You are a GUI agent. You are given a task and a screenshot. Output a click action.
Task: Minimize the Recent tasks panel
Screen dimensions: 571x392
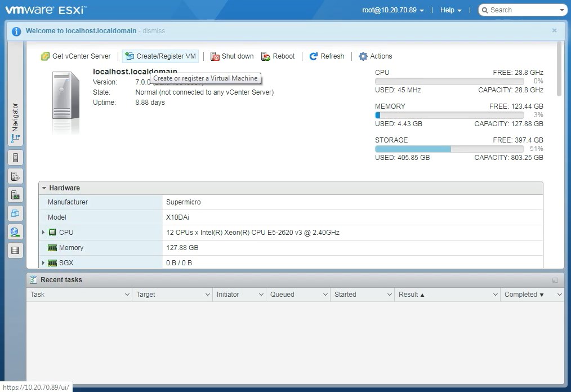click(555, 280)
